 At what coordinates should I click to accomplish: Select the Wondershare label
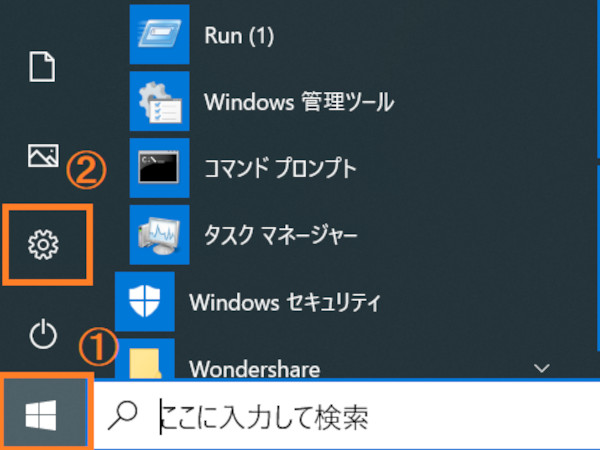tap(254, 369)
